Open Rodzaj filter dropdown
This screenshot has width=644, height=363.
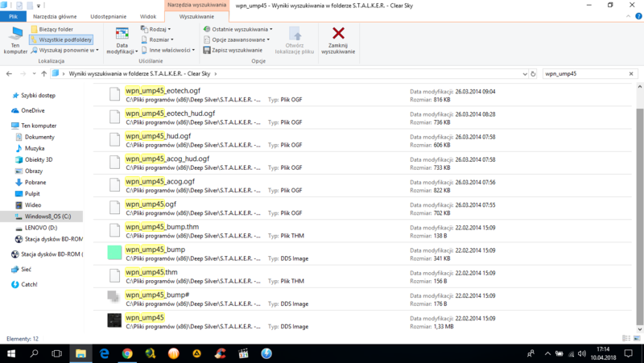[x=155, y=29]
